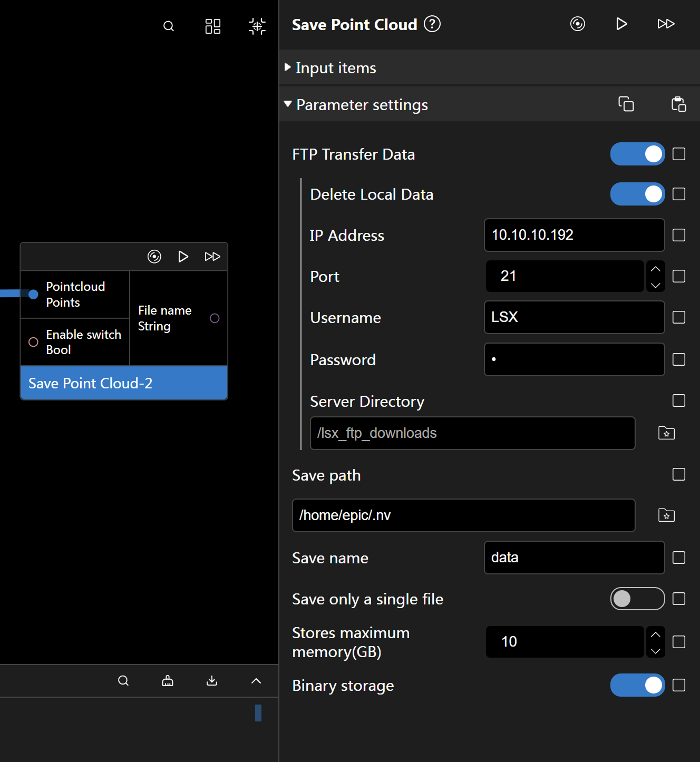Click the Save name input field
Image resolution: width=700 pixels, height=762 pixels.
tap(574, 558)
